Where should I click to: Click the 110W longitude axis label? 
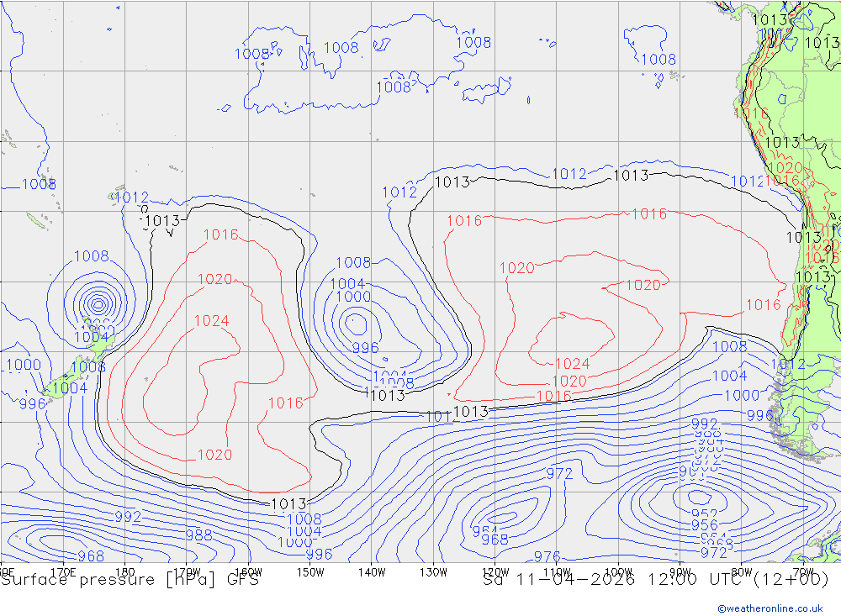[x=557, y=572]
